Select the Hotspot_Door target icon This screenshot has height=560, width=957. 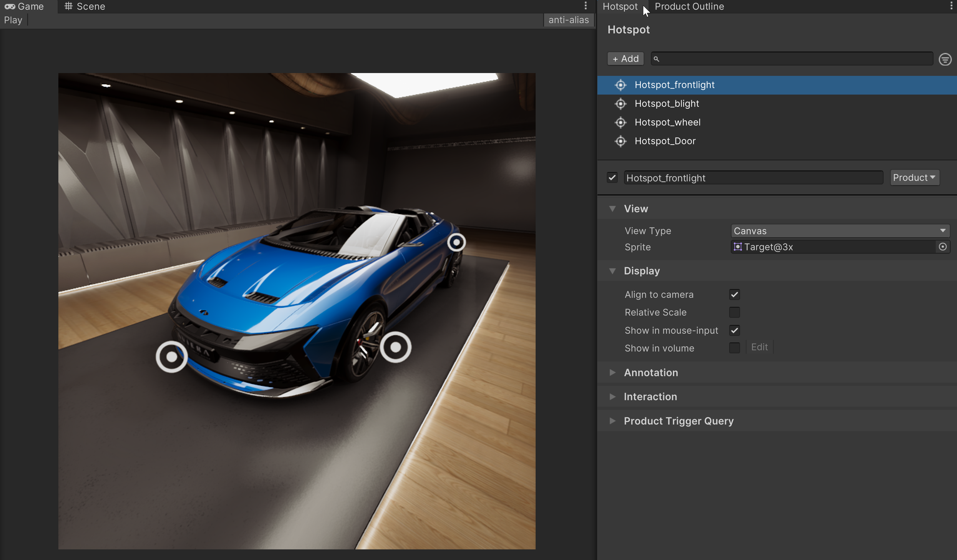click(621, 141)
